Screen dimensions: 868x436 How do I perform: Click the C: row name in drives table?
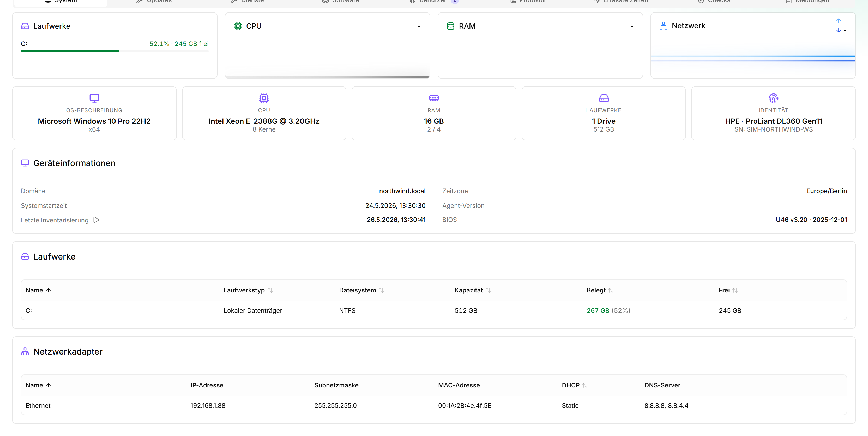click(29, 311)
